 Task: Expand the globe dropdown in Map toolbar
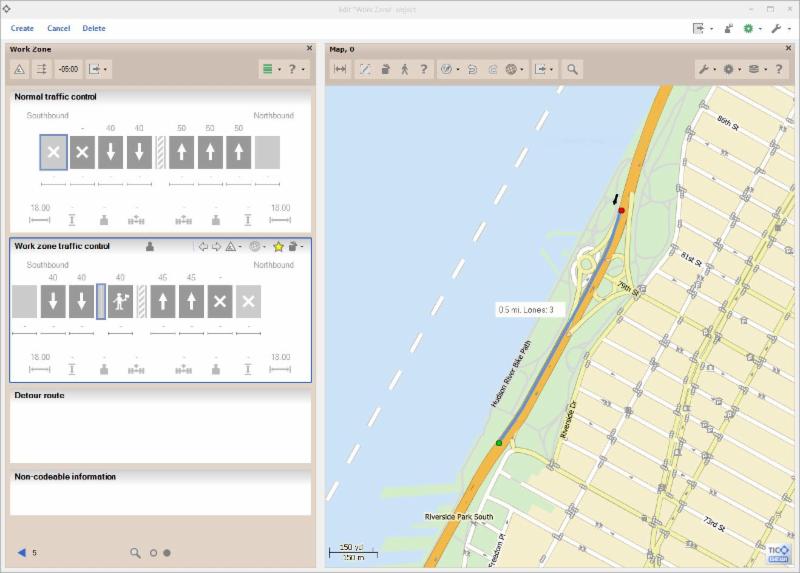click(516, 70)
